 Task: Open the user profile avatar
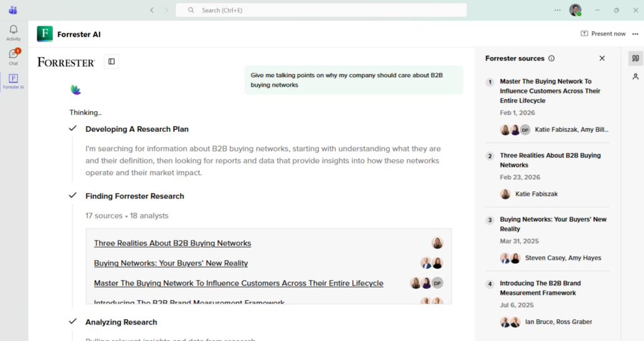pos(575,10)
